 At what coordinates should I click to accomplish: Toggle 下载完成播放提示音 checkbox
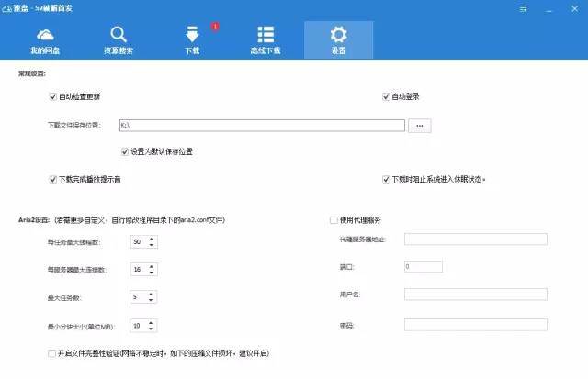[53, 179]
